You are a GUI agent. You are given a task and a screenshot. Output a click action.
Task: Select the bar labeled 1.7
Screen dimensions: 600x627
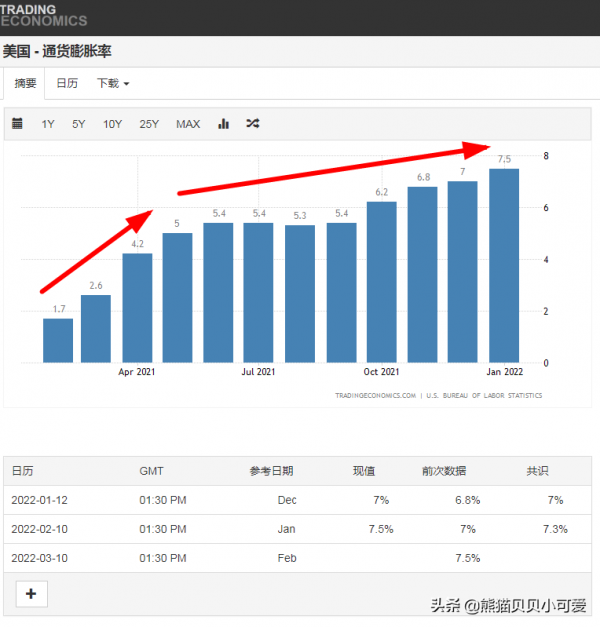(58, 341)
